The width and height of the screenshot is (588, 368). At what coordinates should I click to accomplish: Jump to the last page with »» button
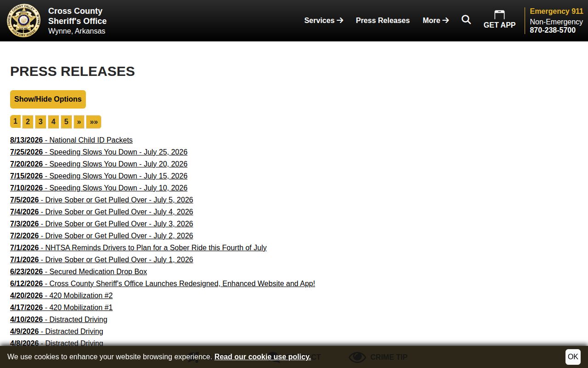(x=94, y=122)
